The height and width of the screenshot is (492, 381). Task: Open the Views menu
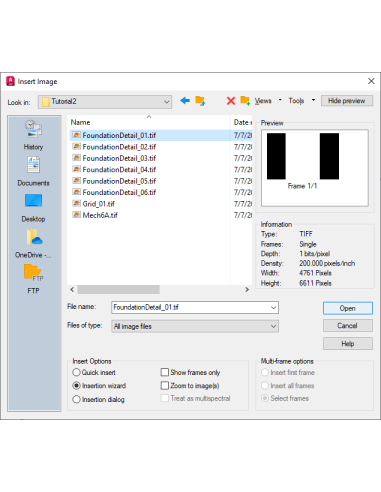point(263,101)
